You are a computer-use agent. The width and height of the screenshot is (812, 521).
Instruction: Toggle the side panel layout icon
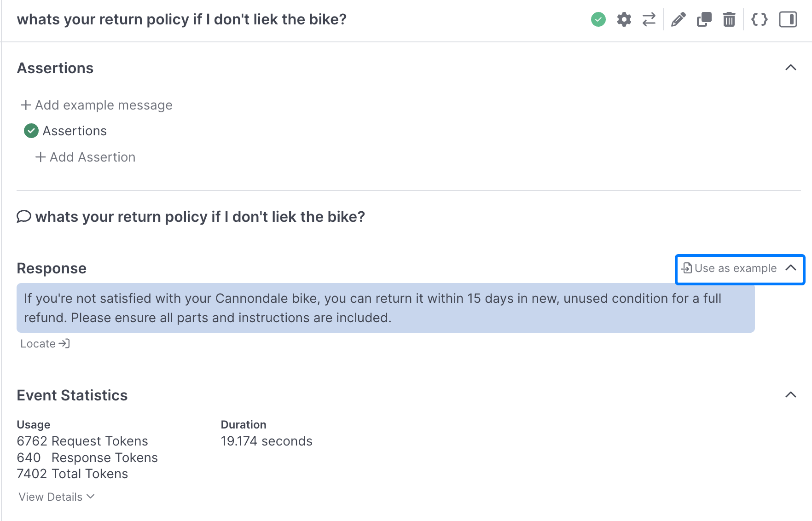point(788,19)
